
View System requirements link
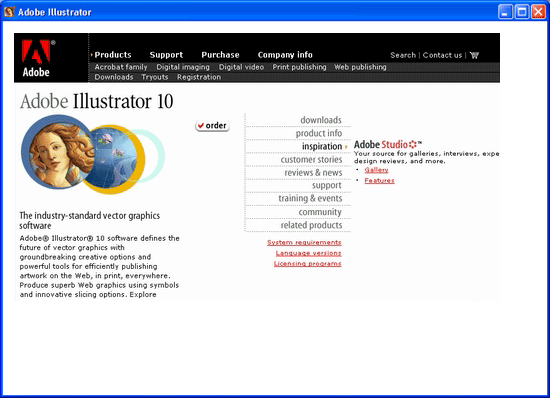304,243
